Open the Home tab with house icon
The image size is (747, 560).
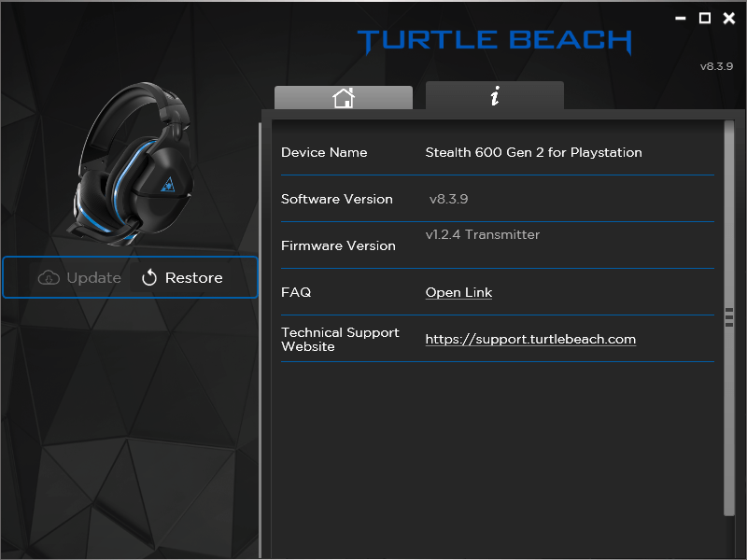pos(344,98)
